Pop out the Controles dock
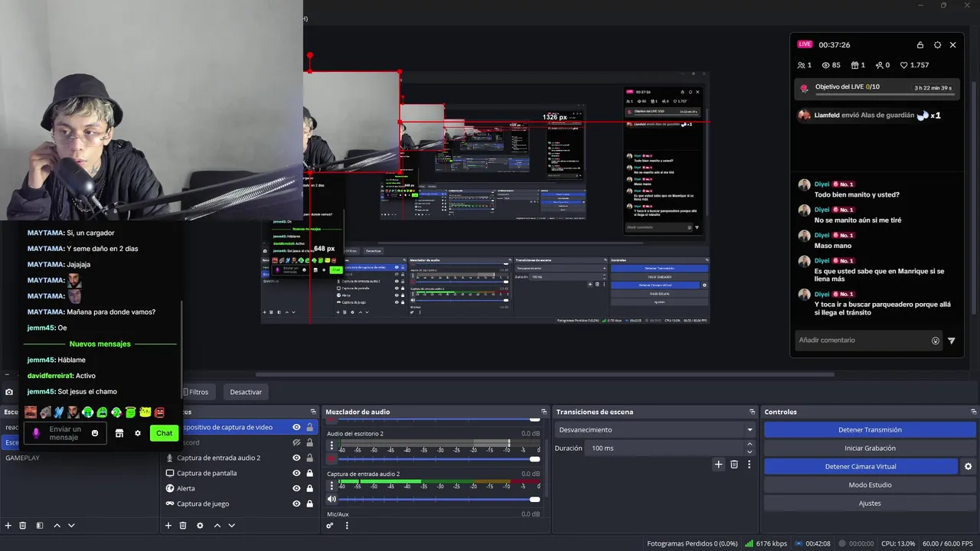Image resolution: width=980 pixels, height=551 pixels. coord(972,412)
